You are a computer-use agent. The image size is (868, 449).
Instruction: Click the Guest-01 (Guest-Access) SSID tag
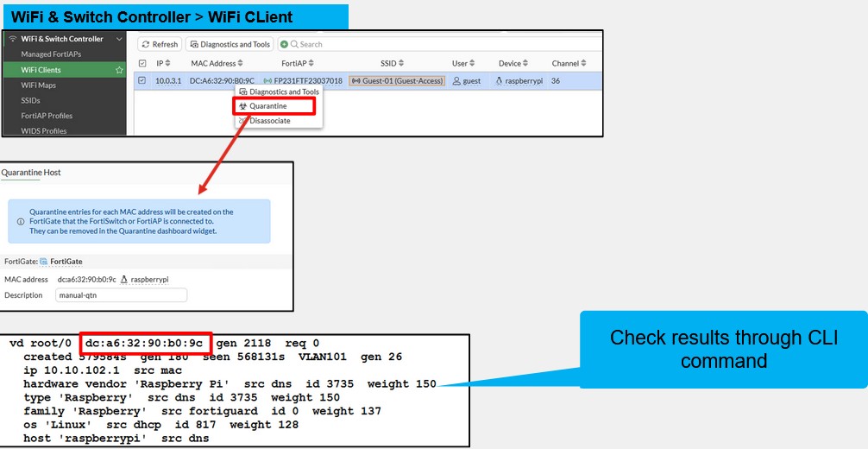[397, 81]
